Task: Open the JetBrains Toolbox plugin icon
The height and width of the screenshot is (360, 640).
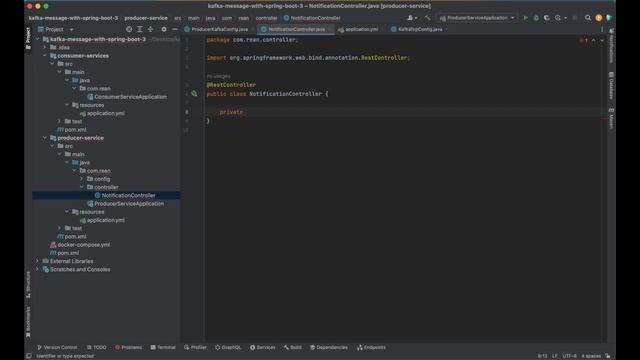Action: tap(609, 18)
